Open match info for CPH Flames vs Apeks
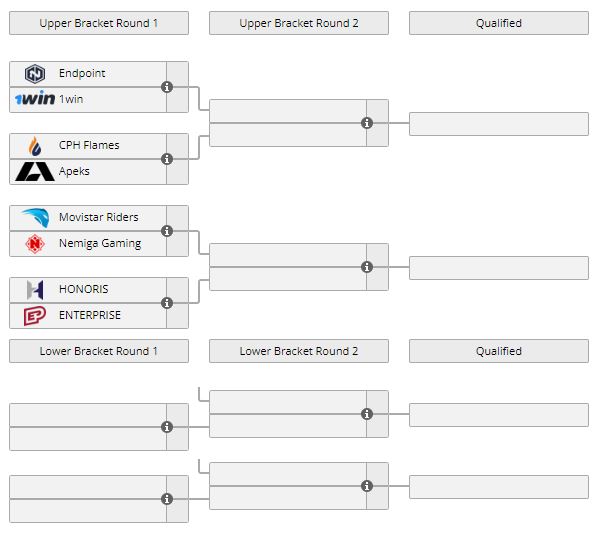The image size is (616, 541). click(x=167, y=159)
